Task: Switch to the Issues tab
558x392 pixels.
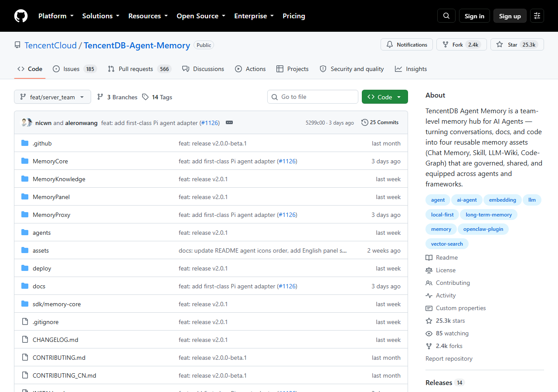Action: [75, 69]
